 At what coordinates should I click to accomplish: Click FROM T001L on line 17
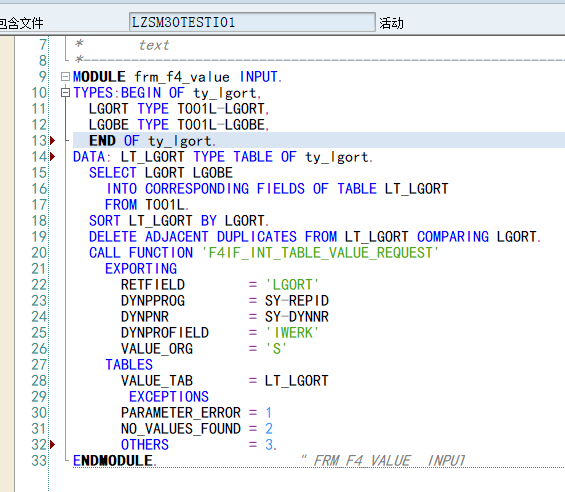[x=147, y=205]
